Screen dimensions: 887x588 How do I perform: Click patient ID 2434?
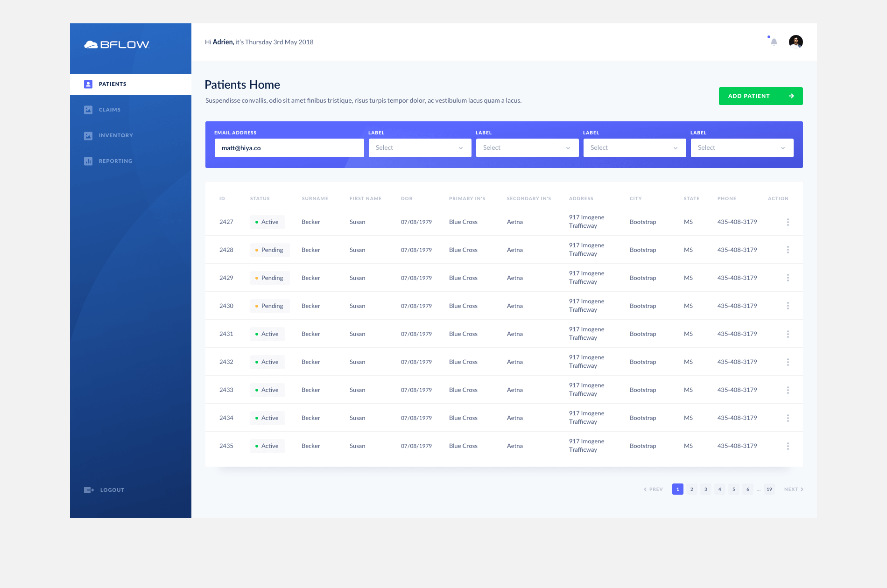point(226,418)
